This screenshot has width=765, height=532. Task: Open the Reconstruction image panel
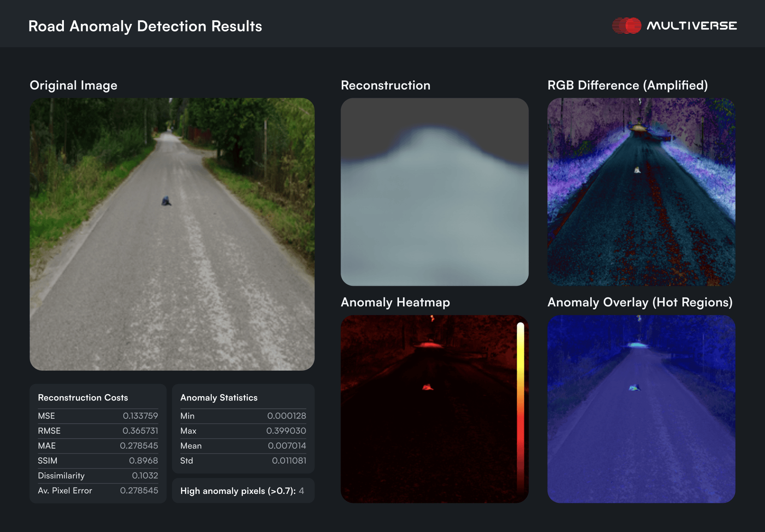434,192
